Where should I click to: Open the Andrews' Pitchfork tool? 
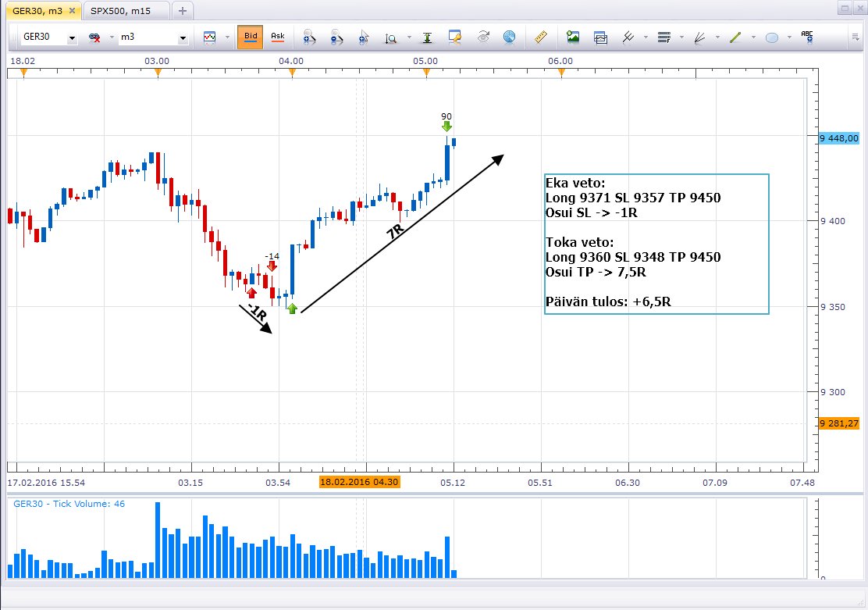(627, 37)
